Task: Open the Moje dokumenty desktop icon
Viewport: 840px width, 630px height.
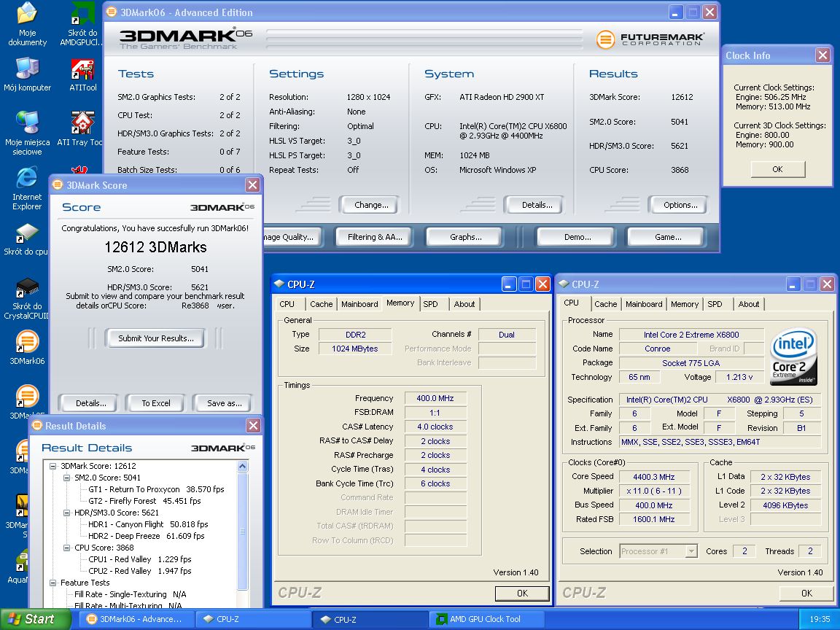Action: click(27, 24)
